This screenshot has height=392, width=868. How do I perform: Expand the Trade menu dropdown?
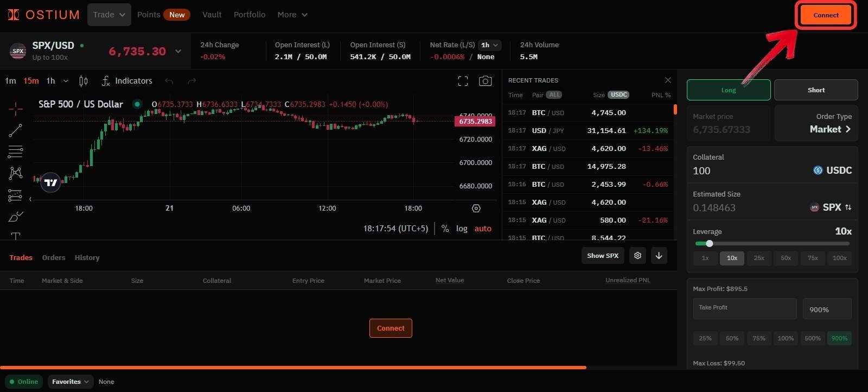[x=109, y=15]
